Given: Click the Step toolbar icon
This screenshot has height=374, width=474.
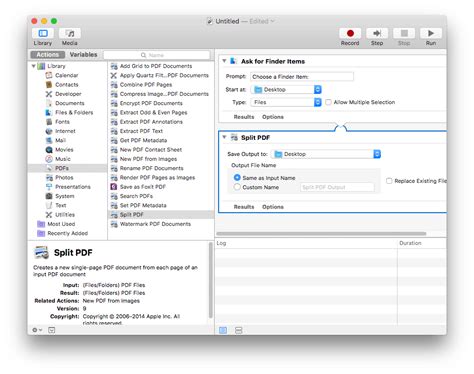Looking at the screenshot, I should tap(377, 33).
